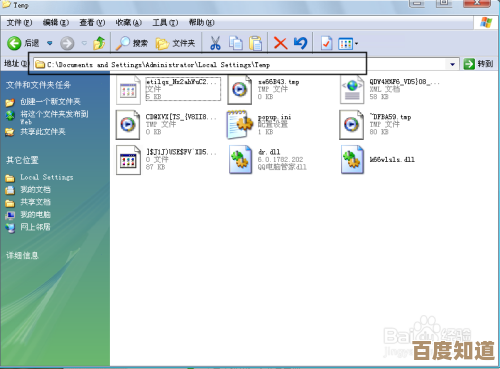Open the 编辑(E) menu
This screenshot has height=369, width=500.
[56, 23]
